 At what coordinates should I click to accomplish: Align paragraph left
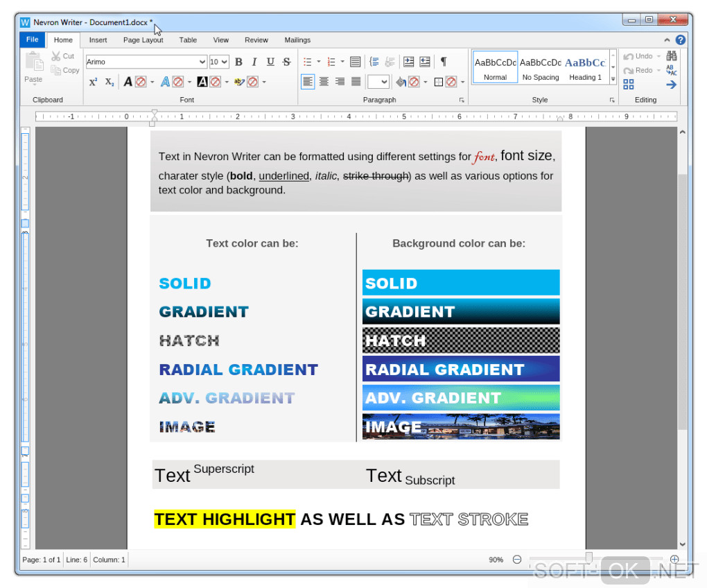point(308,82)
